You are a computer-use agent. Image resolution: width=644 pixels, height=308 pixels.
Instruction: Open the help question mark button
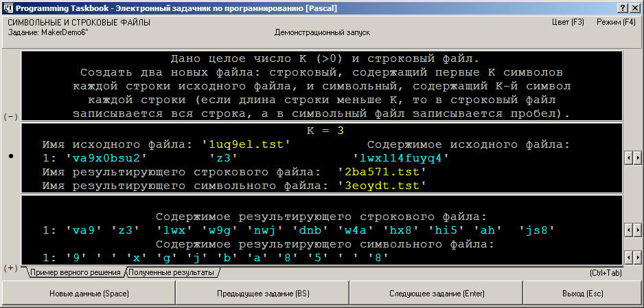[x=622, y=8]
